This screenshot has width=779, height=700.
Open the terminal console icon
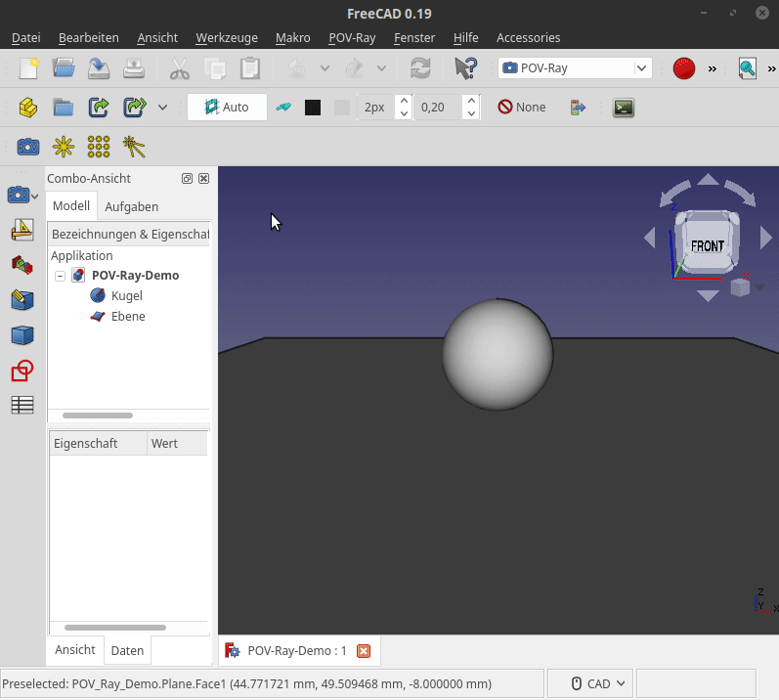[623, 108]
